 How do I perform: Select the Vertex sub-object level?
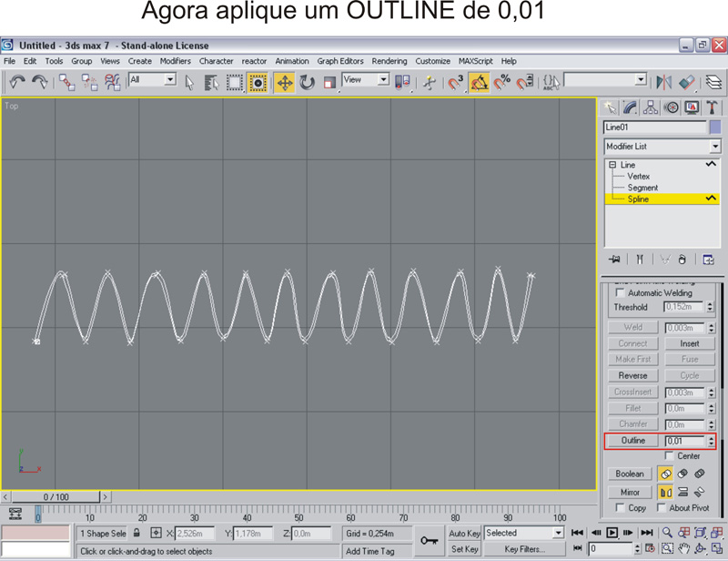tap(639, 176)
